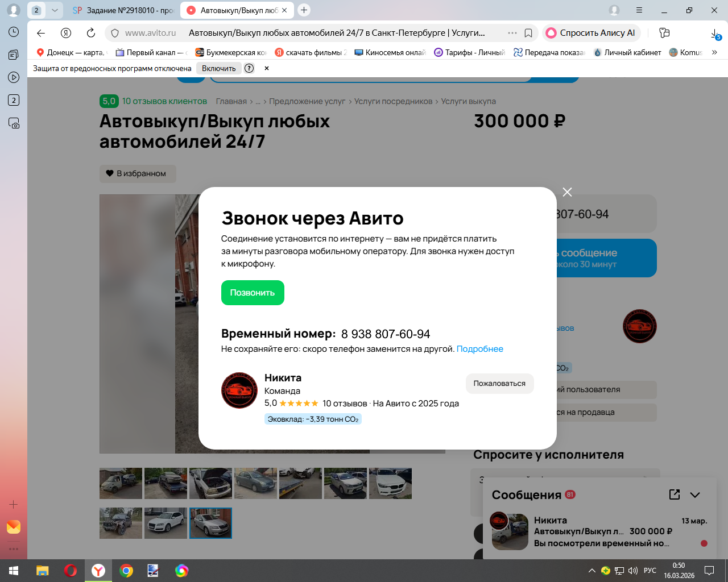Open the sidebar screenshot tool icon
Screen dimensions: 728x582
point(14,123)
